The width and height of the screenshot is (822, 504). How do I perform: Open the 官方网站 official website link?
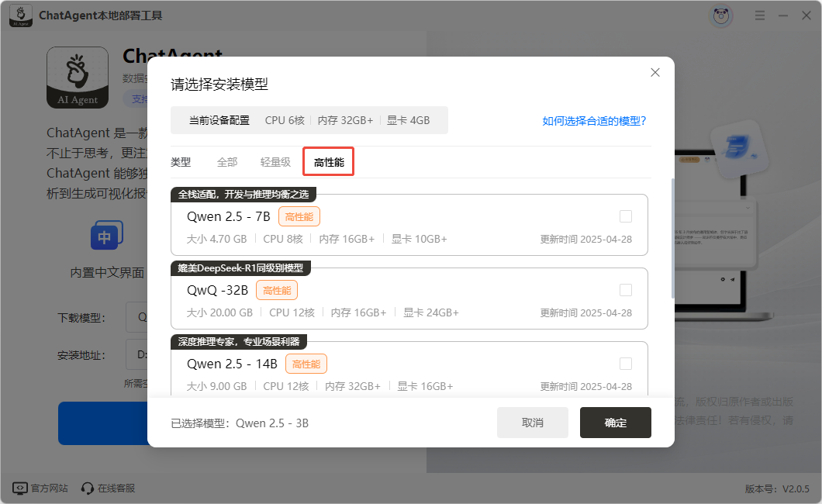pos(40,488)
